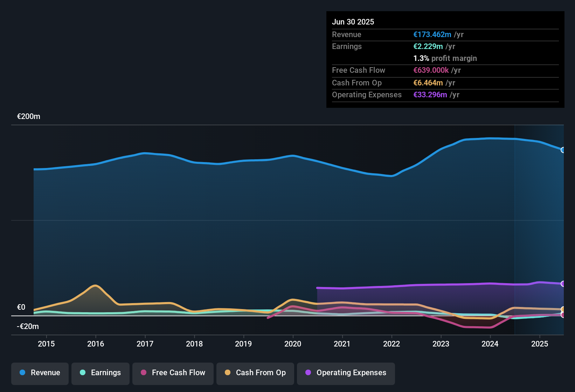
Task: Toggle the Revenue series visibility in legend
Action: click(40, 373)
